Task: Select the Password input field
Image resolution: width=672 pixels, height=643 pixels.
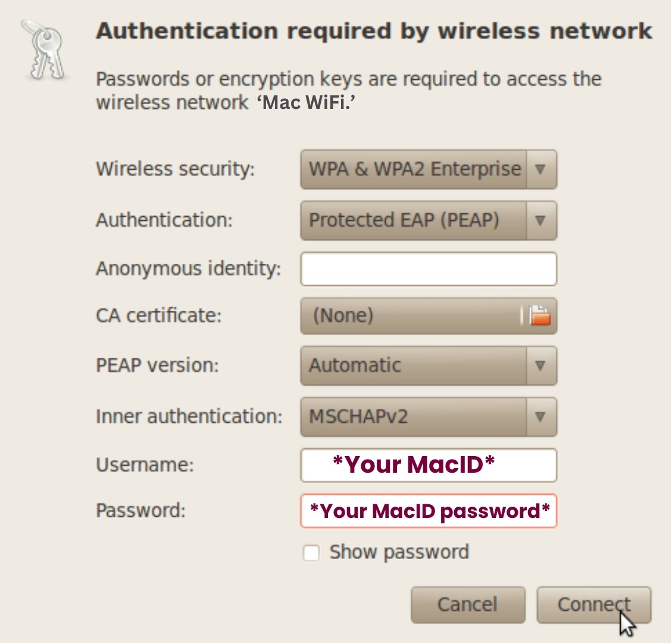Action: (429, 511)
